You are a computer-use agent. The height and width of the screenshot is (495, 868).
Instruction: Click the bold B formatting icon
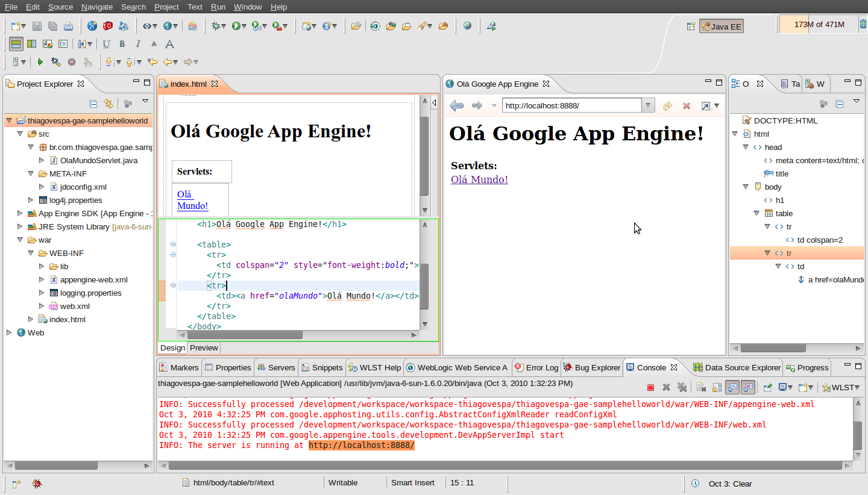122,44
